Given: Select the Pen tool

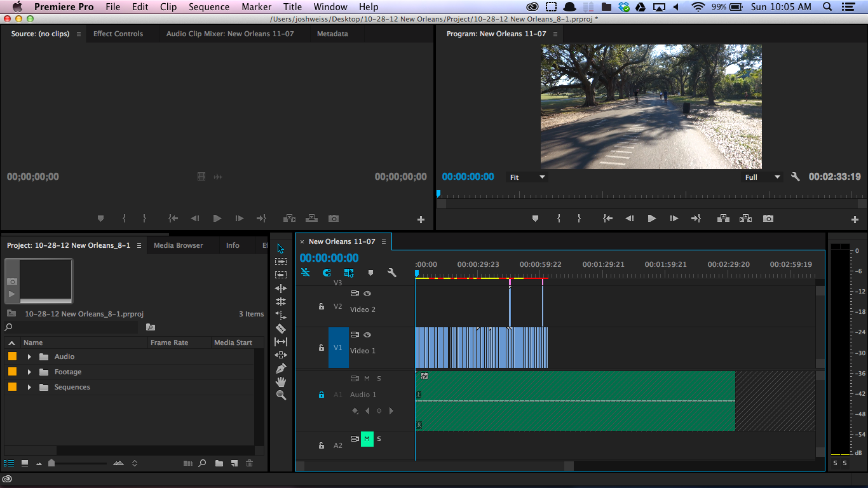Looking at the screenshot, I should (281, 369).
